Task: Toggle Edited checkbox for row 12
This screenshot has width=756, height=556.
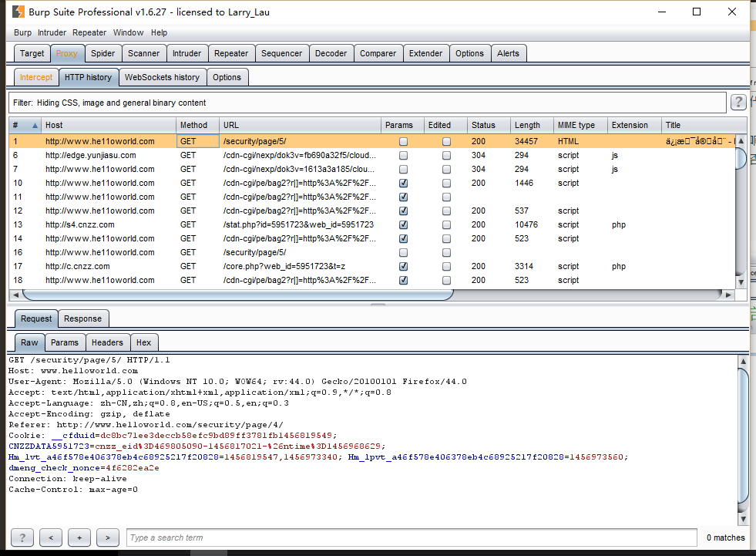Action: click(446, 211)
